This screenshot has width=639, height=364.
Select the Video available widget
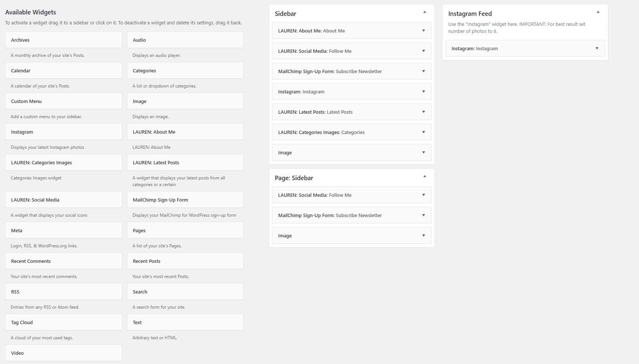click(x=63, y=353)
